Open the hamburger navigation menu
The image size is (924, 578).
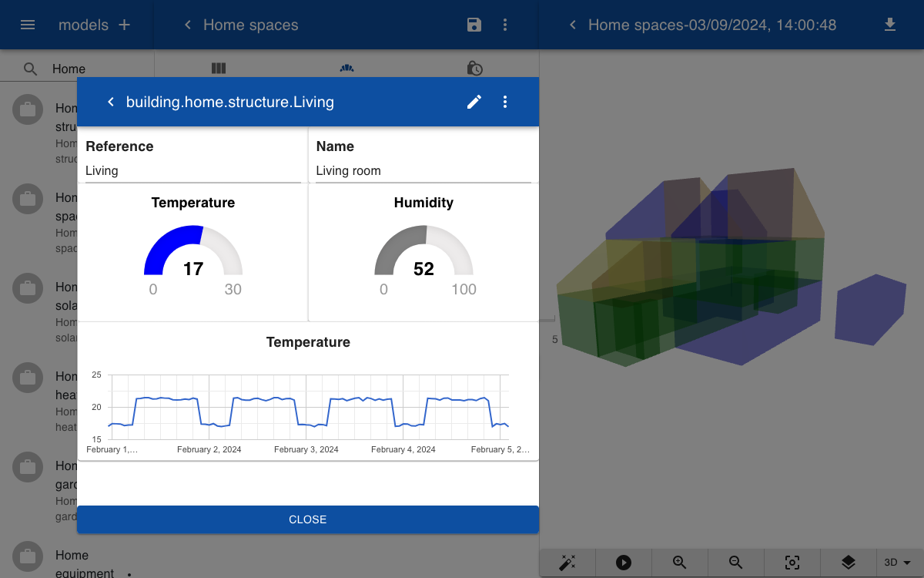28,25
